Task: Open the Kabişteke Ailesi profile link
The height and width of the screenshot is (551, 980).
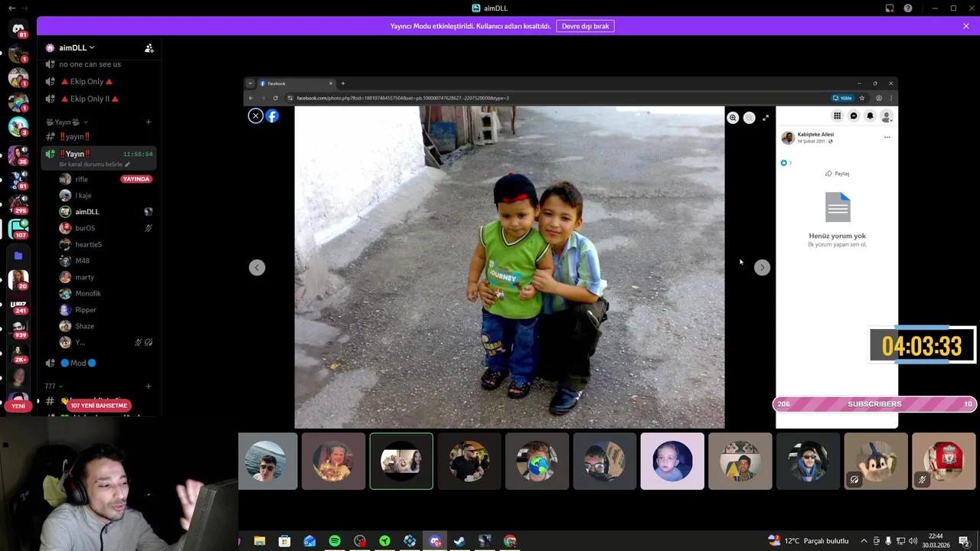Action: click(x=815, y=135)
